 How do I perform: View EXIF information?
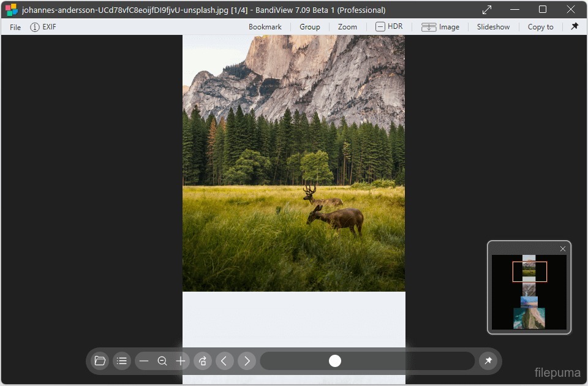click(43, 27)
